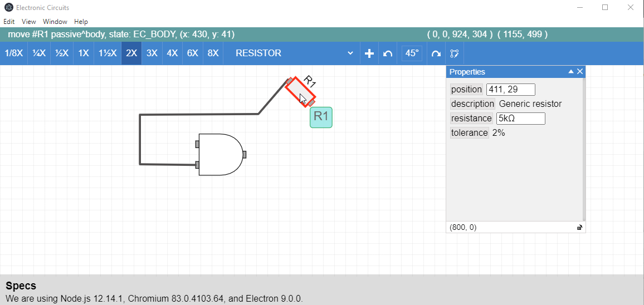Set zoom to 1/8X
Viewport: 644px width, 305px height.
[x=13, y=53]
